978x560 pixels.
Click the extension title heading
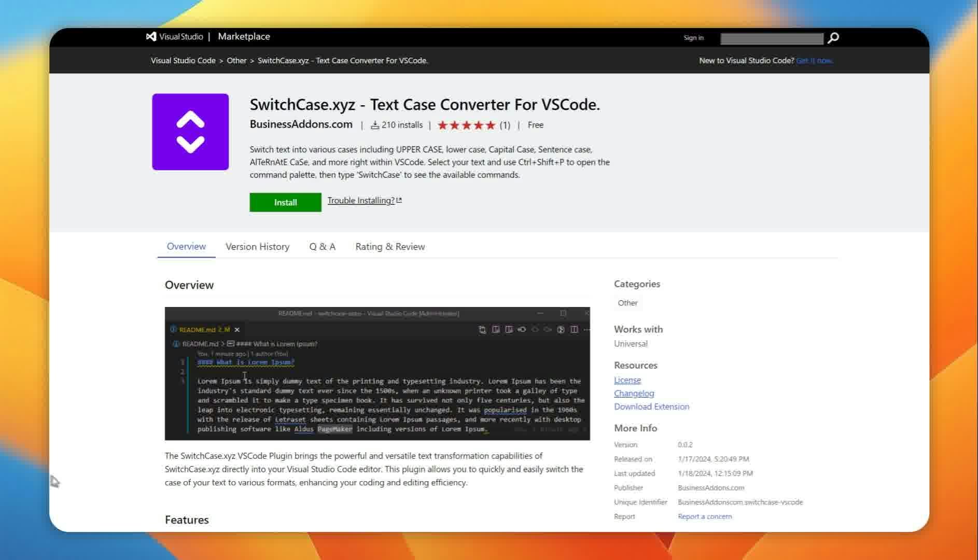[425, 104]
